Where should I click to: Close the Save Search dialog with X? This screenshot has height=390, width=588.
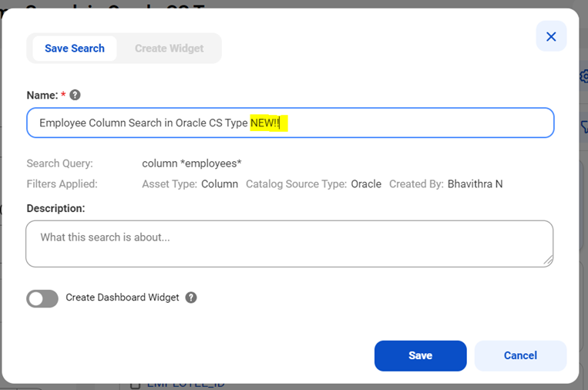pyautogui.click(x=551, y=36)
